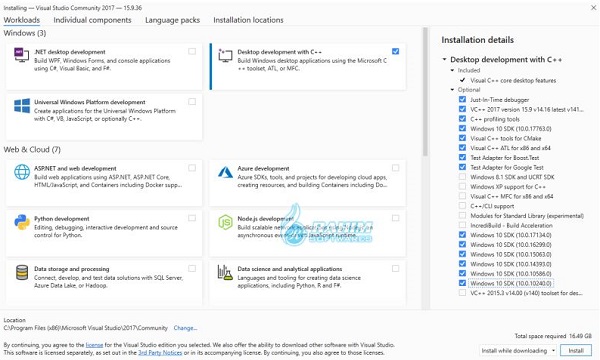
Task: Enable IncrediBuild - Build Acceleration
Action: point(462,225)
